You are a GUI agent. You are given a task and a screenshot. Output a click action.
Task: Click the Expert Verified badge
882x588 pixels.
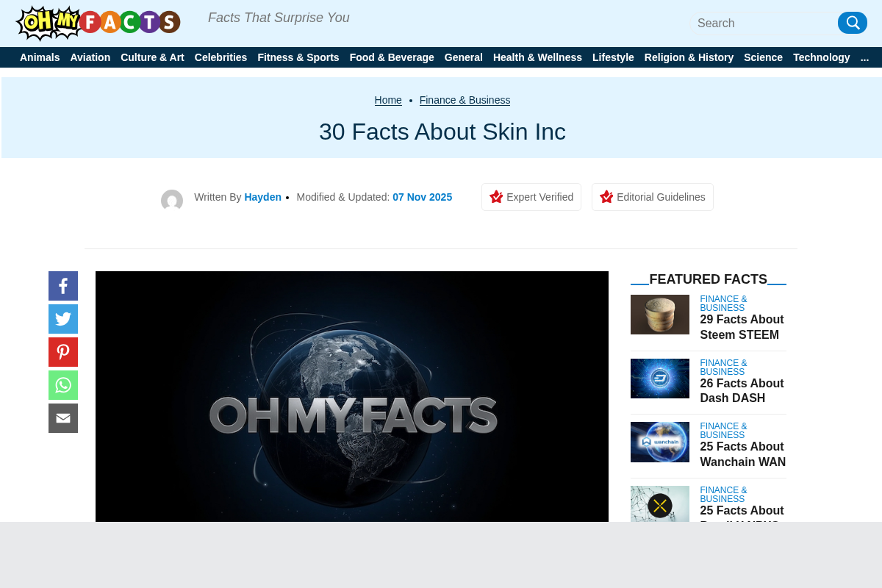click(531, 197)
